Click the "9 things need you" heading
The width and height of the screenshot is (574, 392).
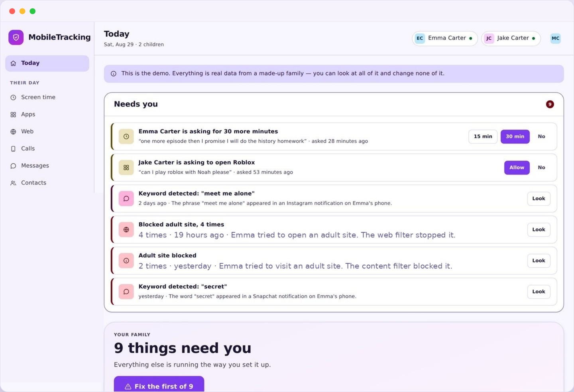[183, 348]
